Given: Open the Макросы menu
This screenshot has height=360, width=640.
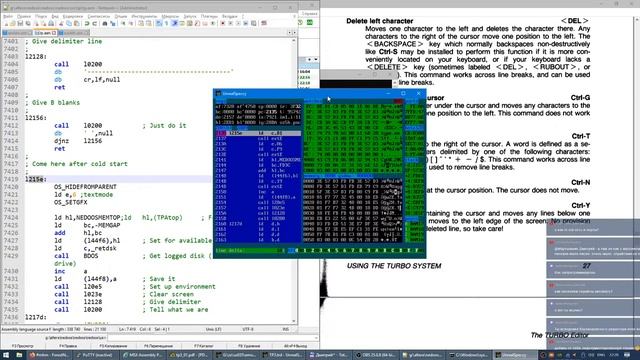Looking at the screenshot, I should (x=170, y=16).
